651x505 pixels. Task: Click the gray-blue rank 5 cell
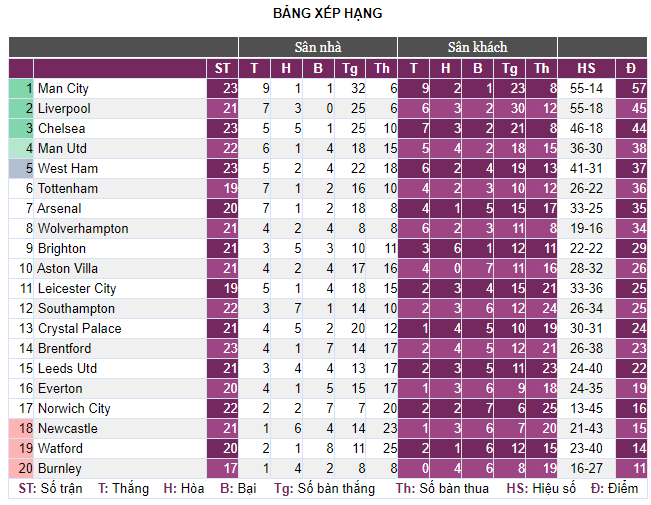click(21, 168)
